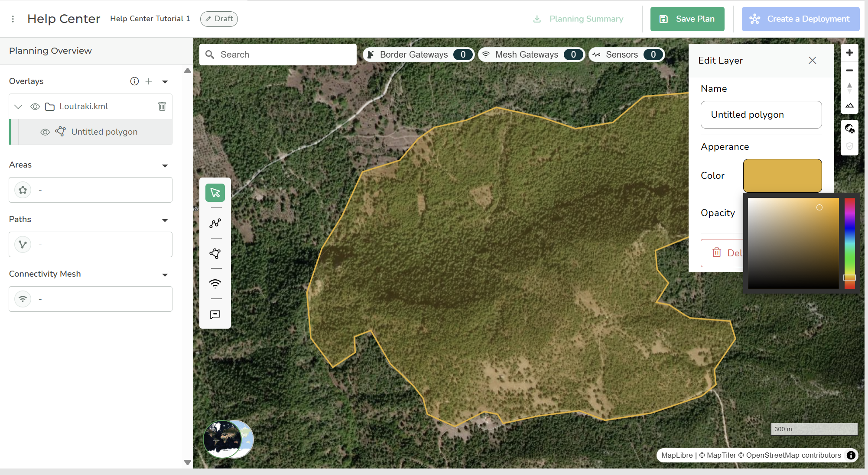Open the three-dot main menu

click(x=13, y=19)
